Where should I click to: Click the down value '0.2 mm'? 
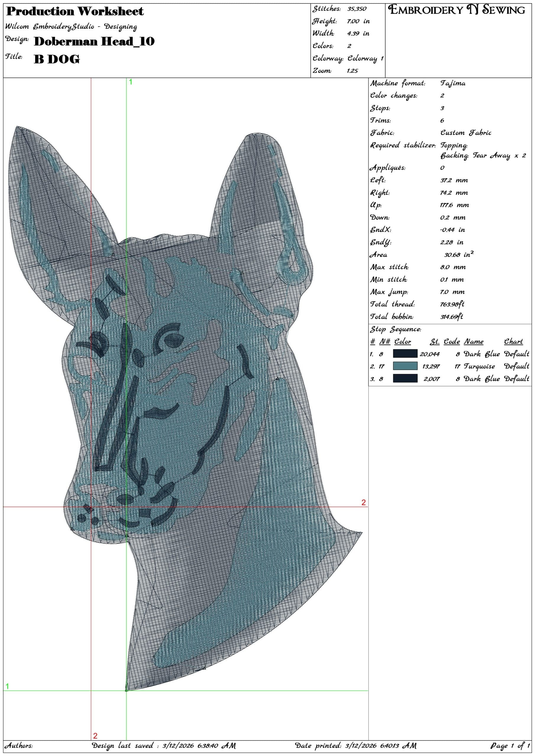click(x=453, y=218)
